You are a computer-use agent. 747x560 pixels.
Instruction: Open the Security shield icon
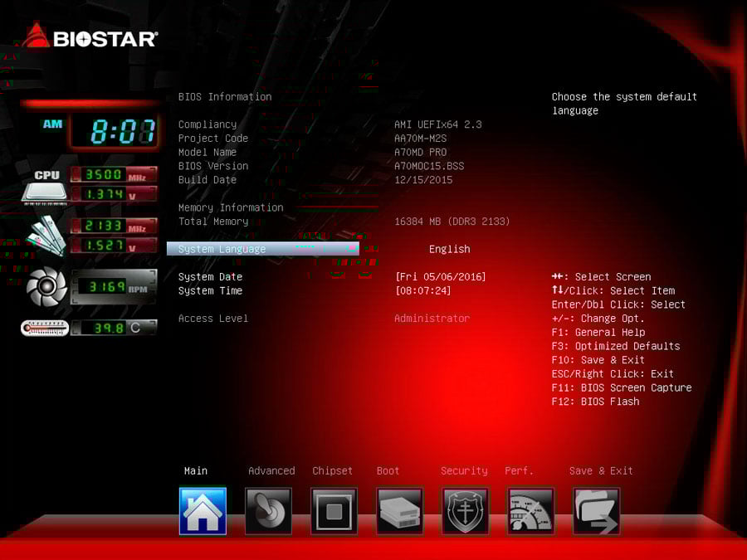[465, 511]
